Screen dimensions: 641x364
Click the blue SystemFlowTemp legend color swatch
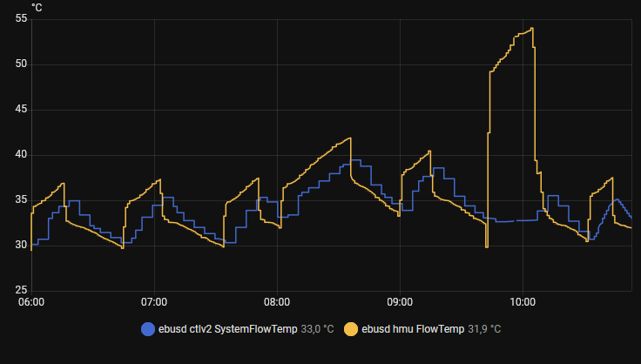147,329
